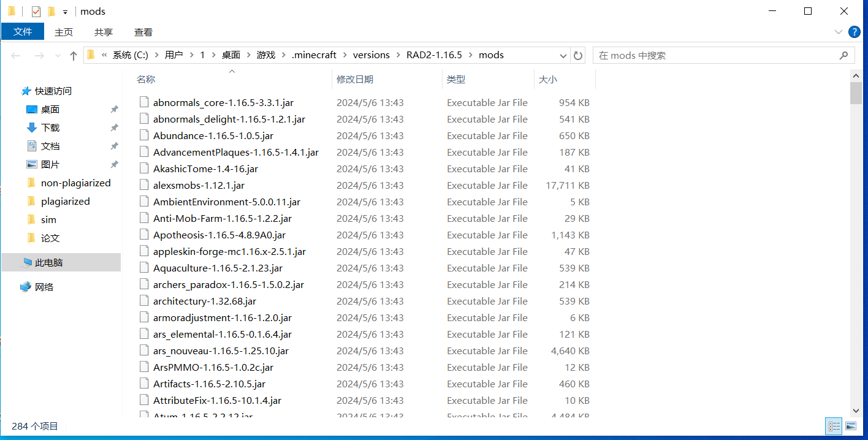Click the back navigation arrow
Screen dimensions: 868x440
click(x=16, y=55)
